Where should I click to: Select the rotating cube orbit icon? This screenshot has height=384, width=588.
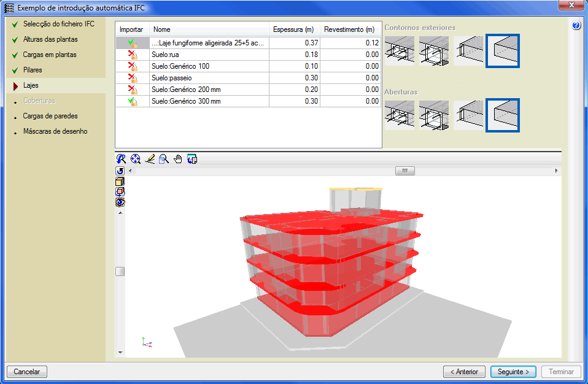click(120, 192)
